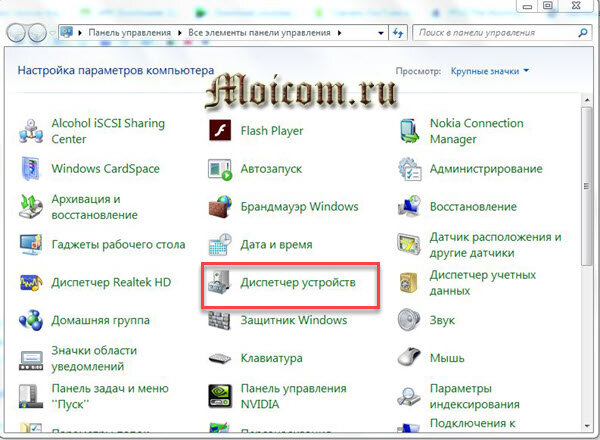Screen dimensions: 600x440
Task: Open the Мышь icon
Action: click(x=409, y=357)
